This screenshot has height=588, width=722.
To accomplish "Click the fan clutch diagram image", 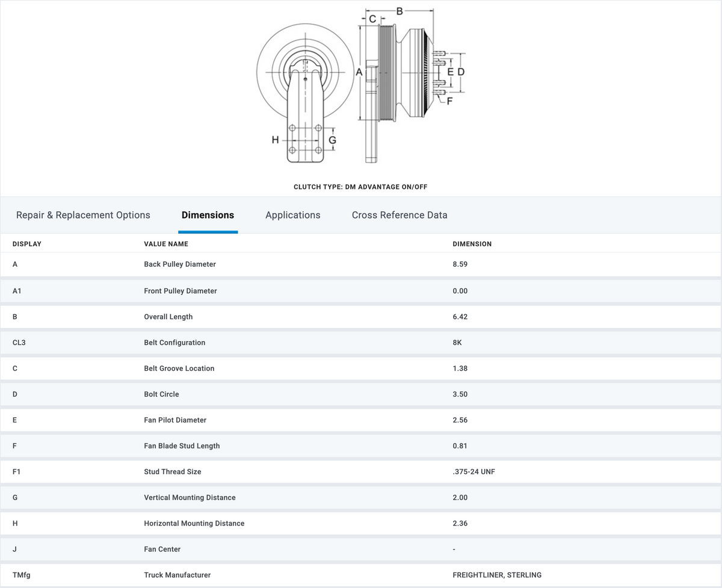I will [361, 86].
